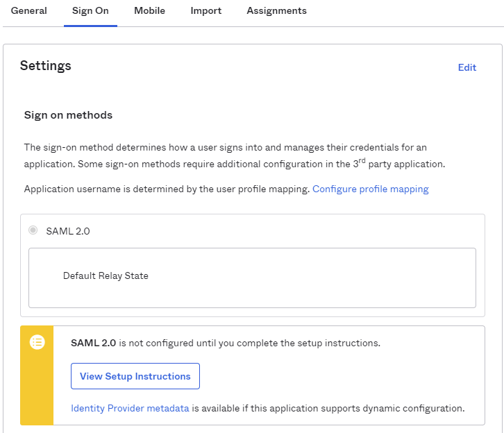Image resolution: width=504 pixels, height=433 pixels.
Task: Go to the Mobile tab
Action: (x=149, y=11)
